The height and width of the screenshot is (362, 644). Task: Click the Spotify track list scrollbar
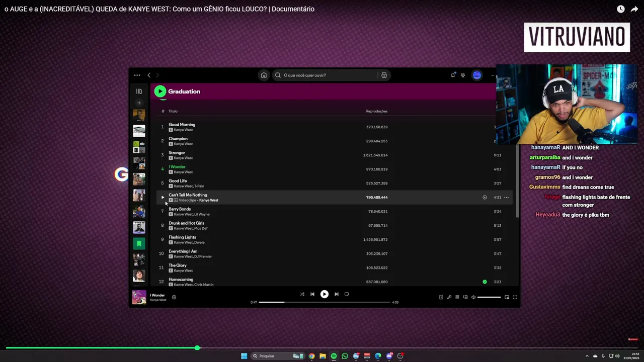pyautogui.click(x=518, y=181)
